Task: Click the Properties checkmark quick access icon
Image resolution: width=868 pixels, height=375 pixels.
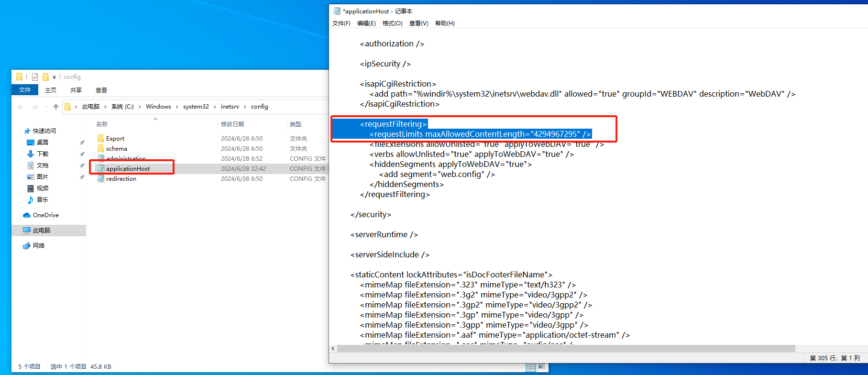Action: (35, 77)
